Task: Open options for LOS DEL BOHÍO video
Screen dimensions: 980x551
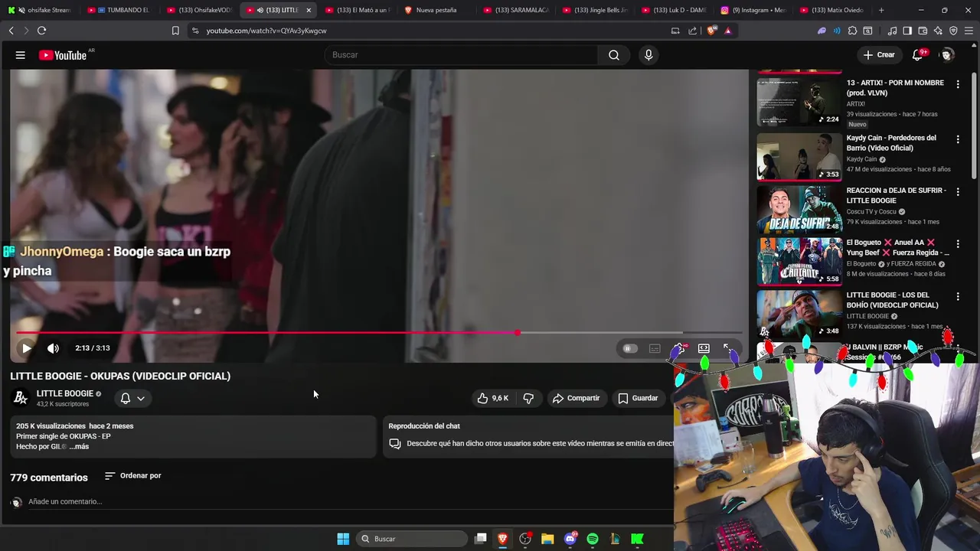Action: pos(957,296)
